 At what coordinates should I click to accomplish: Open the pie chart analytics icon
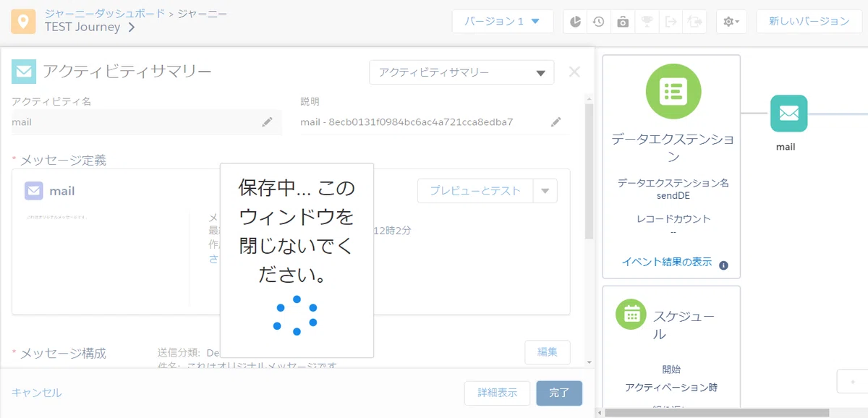tap(575, 22)
